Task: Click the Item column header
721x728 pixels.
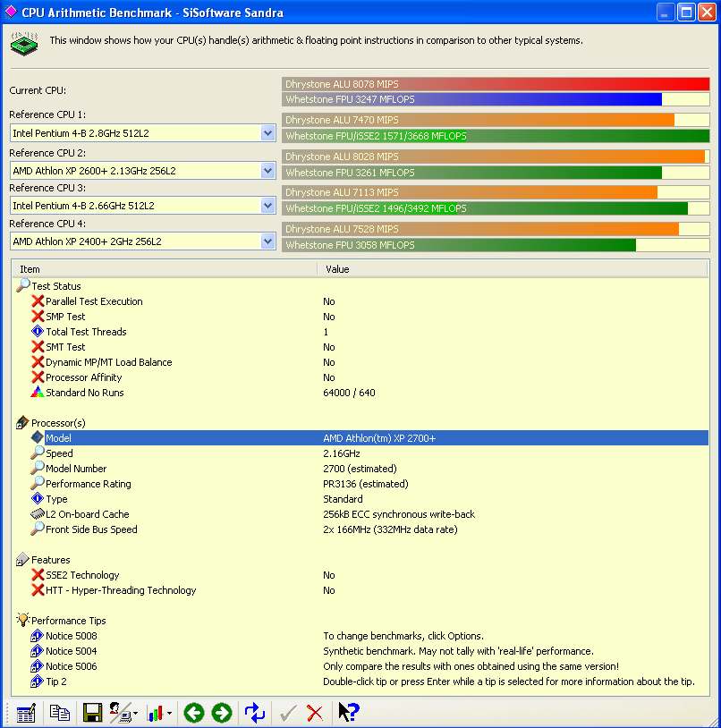Action: [165, 269]
